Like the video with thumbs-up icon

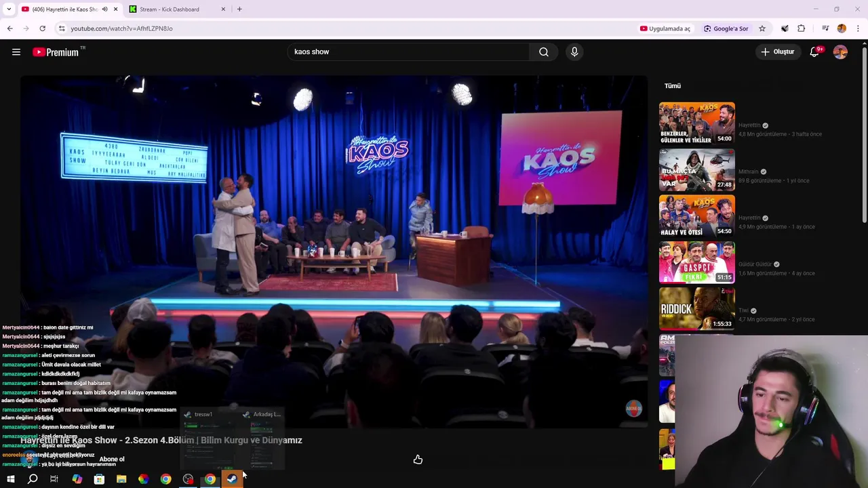click(418, 460)
